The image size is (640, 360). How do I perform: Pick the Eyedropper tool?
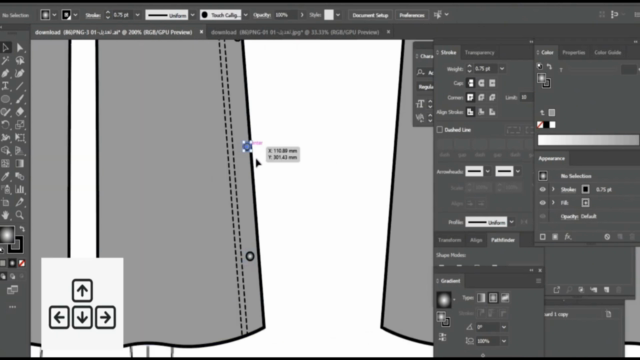5,176
